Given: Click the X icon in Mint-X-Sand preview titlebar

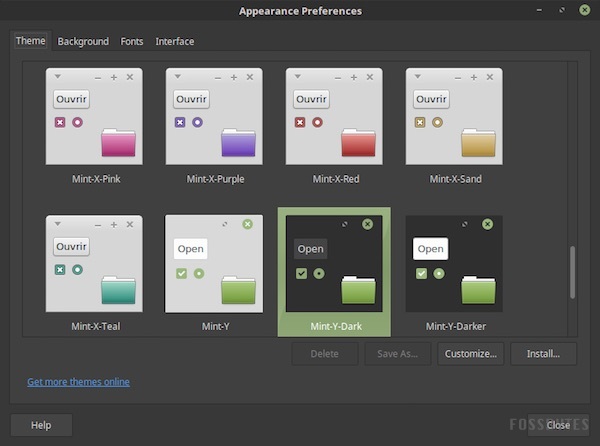Looking at the screenshot, I should 490,77.
